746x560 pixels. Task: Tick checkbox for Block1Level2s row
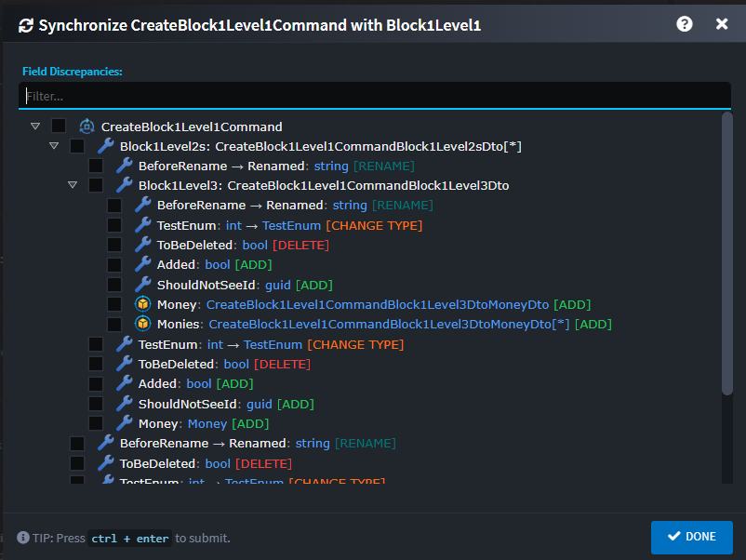point(77,146)
